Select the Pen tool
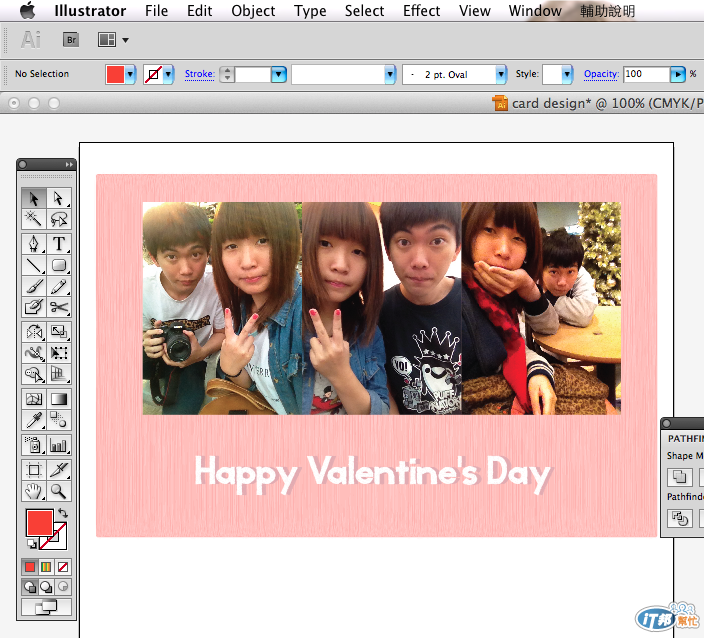 pyautogui.click(x=34, y=243)
